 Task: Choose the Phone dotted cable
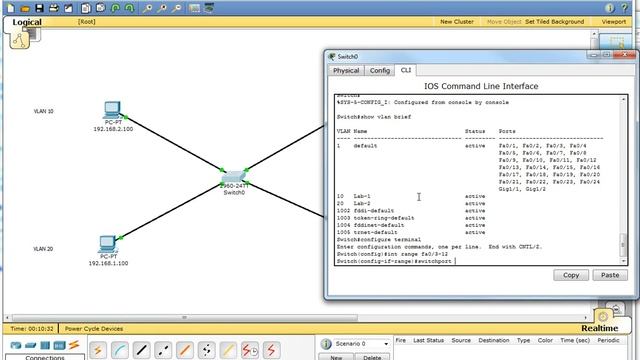(x=206, y=350)
